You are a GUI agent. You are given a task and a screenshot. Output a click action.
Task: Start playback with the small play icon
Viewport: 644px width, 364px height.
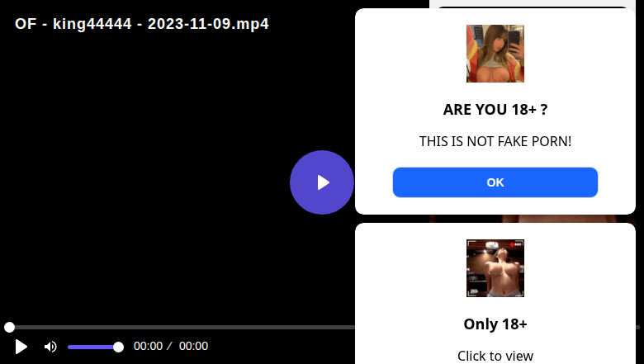[x=21, y=347]
